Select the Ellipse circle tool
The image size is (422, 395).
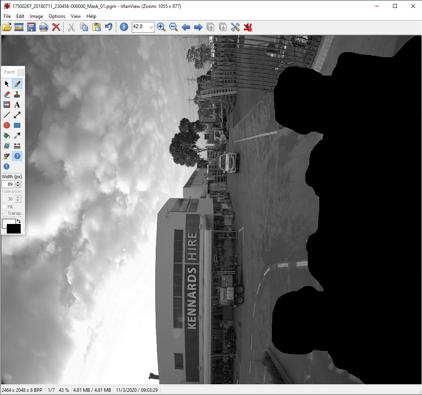tap(7, 125)
